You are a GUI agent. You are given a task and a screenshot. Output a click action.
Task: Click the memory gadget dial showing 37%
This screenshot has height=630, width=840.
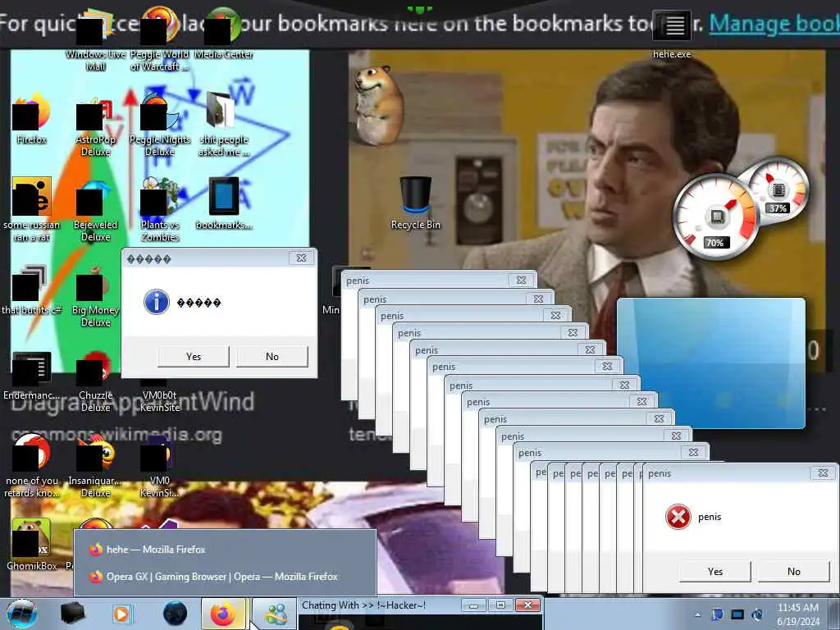778,190
